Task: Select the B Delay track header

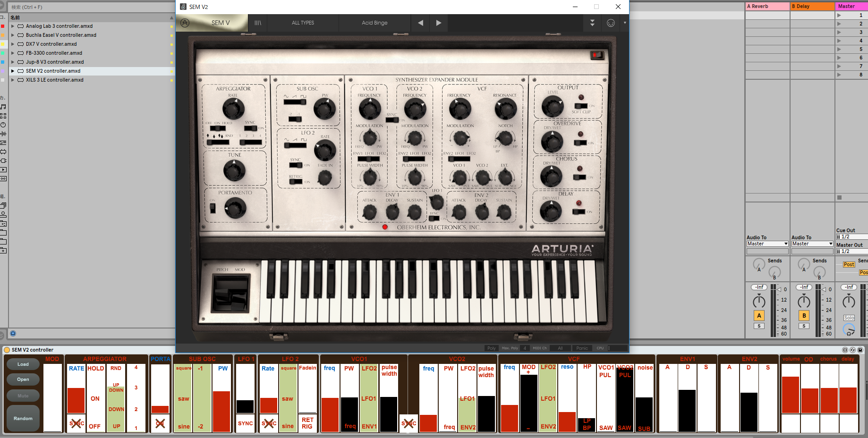Action: pos(812,6)
